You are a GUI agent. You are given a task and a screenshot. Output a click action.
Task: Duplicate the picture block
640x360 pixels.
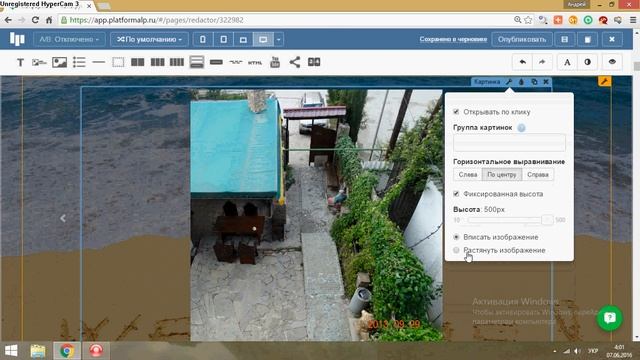click(534, 82)
